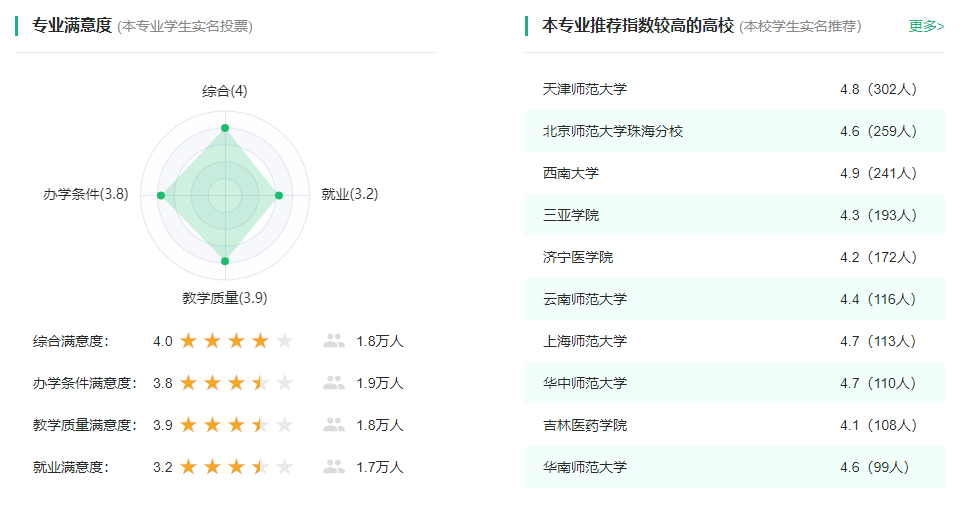Open the 三亚学院 row
The image size is (980, 508).
point(571,215)
